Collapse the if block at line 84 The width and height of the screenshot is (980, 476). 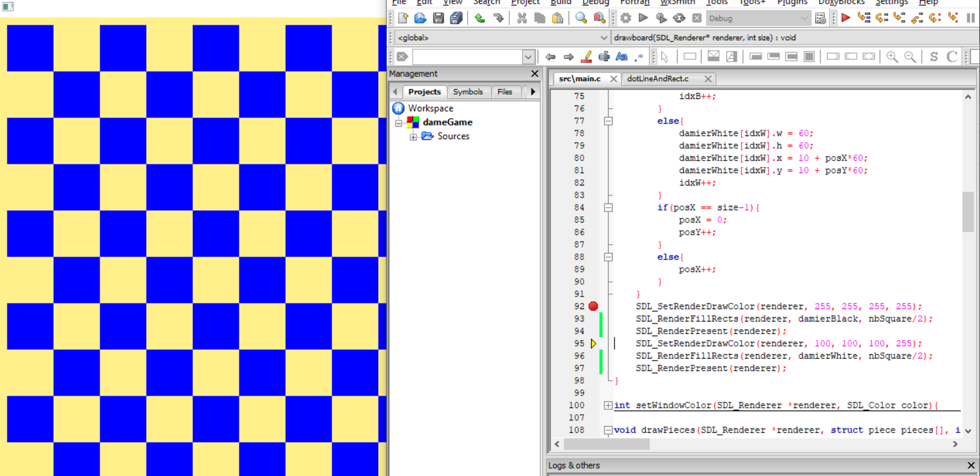pos(609,208)
